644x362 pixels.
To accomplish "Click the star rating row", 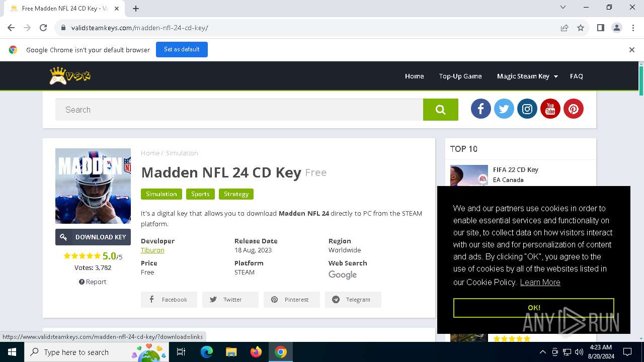I will tap(82, 256).
